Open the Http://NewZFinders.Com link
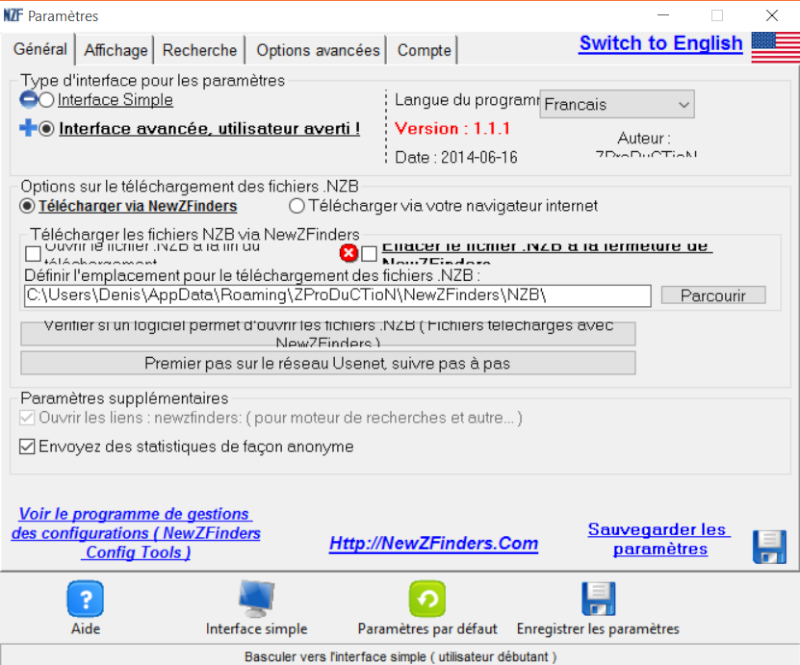 point(434,543)
